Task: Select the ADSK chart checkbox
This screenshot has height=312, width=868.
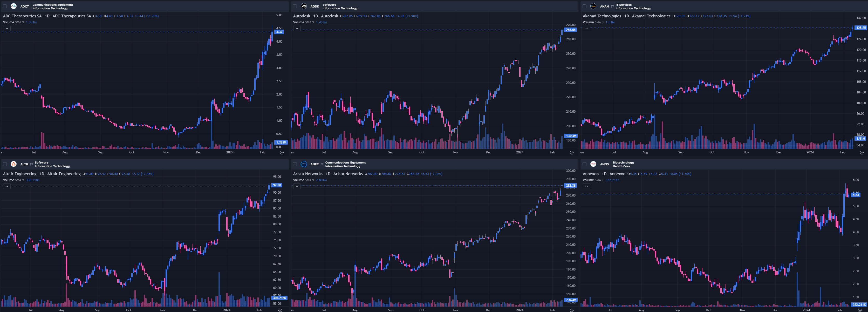Action: [x=295, y=6]
